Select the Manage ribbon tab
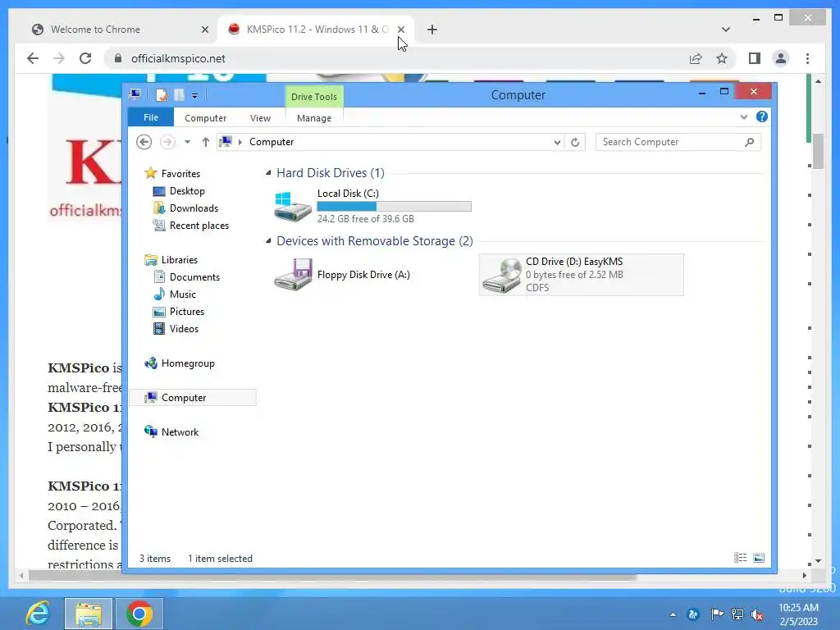 pos(314,118)
